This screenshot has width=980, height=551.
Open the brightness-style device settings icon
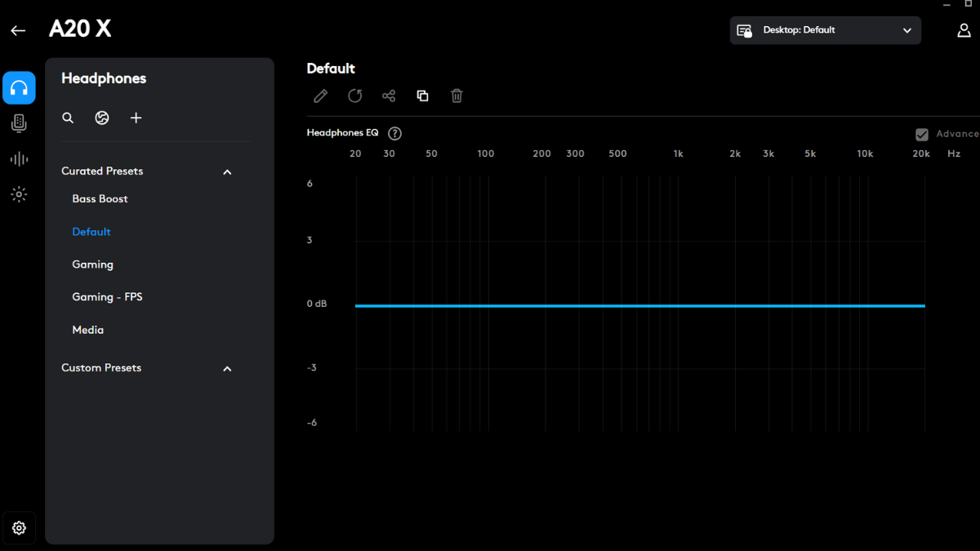click(19, 194)
